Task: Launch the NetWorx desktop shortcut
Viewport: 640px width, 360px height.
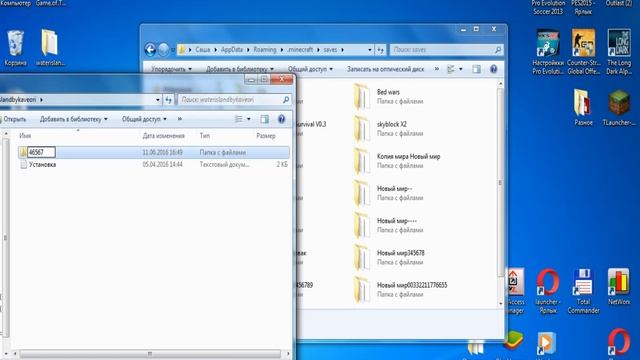Action: coord(619,287)
